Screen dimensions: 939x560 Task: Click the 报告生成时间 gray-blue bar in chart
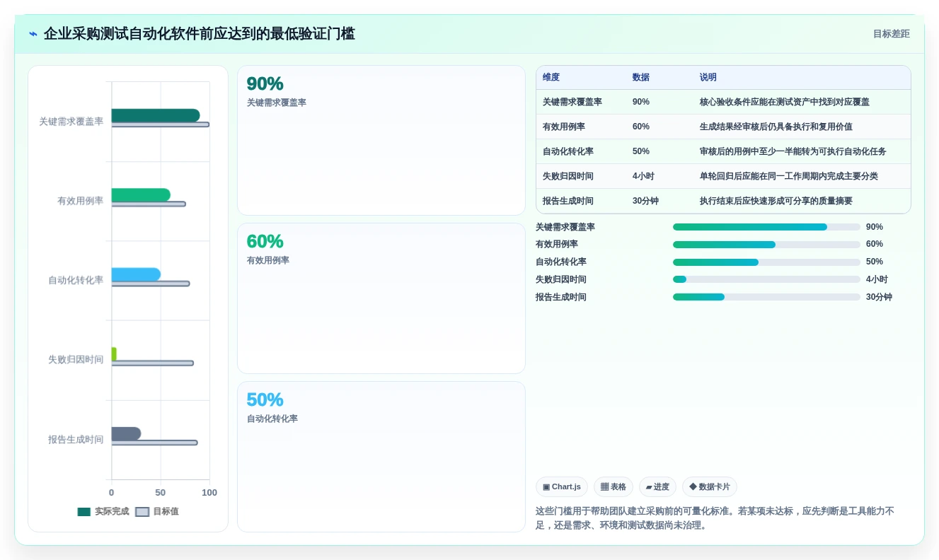coord(126,433)
